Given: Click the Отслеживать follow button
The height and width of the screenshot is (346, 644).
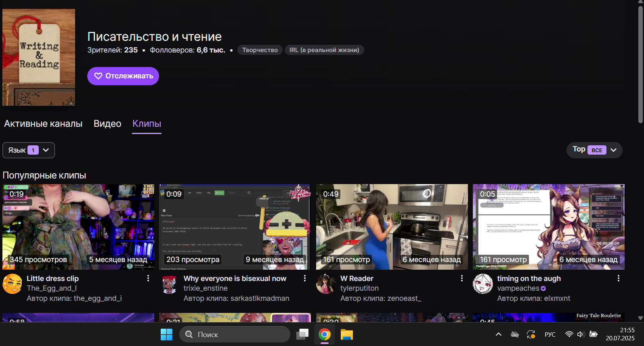Looking at the screenshot, I should coord(123,76).
